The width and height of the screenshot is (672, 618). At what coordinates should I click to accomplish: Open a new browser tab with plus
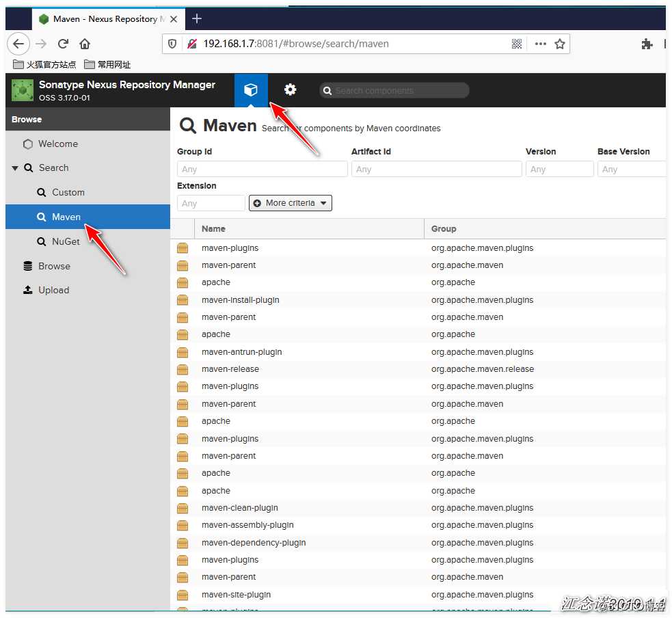[197, 19]
